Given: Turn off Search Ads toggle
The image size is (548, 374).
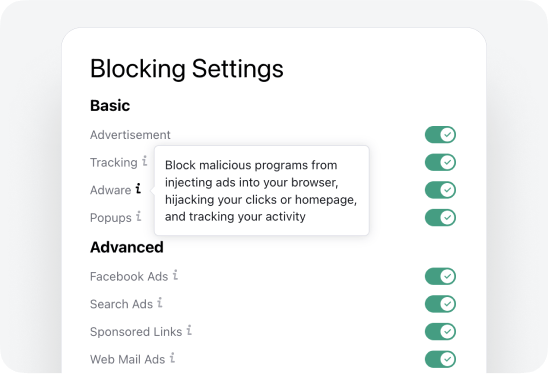Looking at the screenshot, I should tap(440, 304).
